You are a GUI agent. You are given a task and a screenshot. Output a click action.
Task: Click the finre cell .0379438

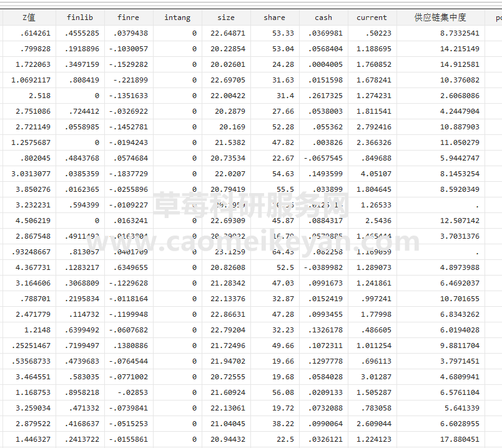pyautogui.click(x=129, y=33)
